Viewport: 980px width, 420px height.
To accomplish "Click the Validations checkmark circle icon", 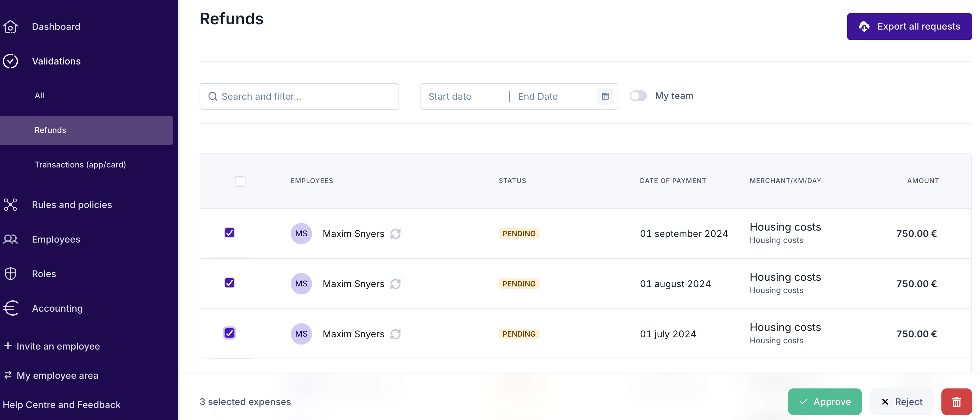I will tap(10, 61).
